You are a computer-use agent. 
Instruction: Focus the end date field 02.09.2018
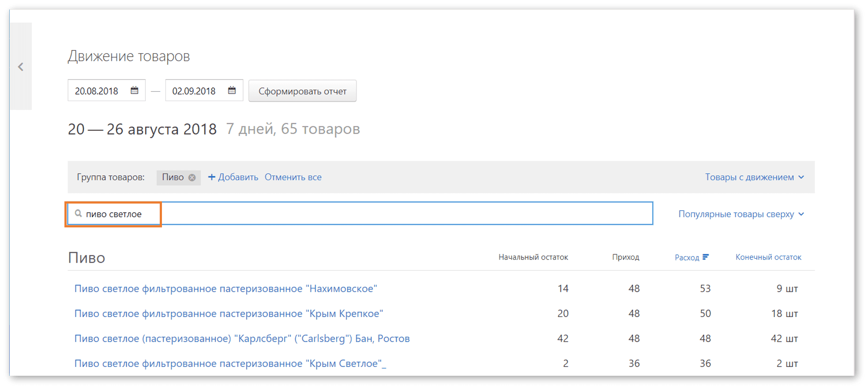tap(194, 91)
